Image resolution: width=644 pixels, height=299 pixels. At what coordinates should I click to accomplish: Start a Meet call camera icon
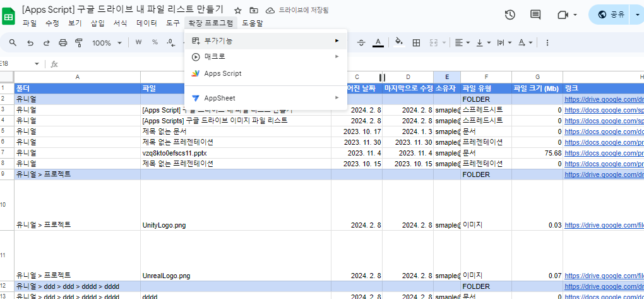pos(563,15)
